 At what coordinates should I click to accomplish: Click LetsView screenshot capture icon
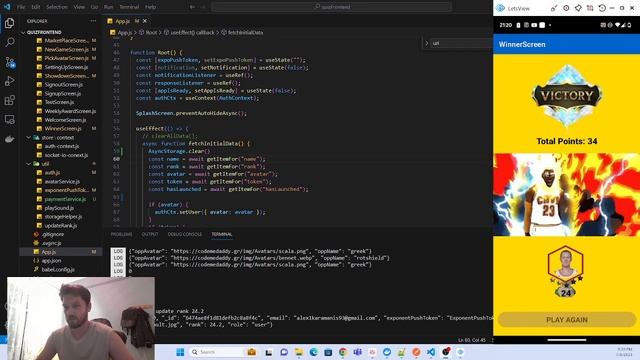(x=590, y=8)
